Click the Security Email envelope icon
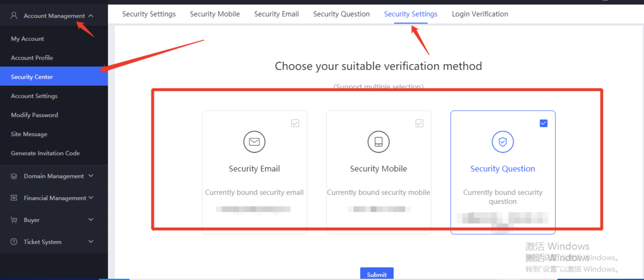 (254, 142)
